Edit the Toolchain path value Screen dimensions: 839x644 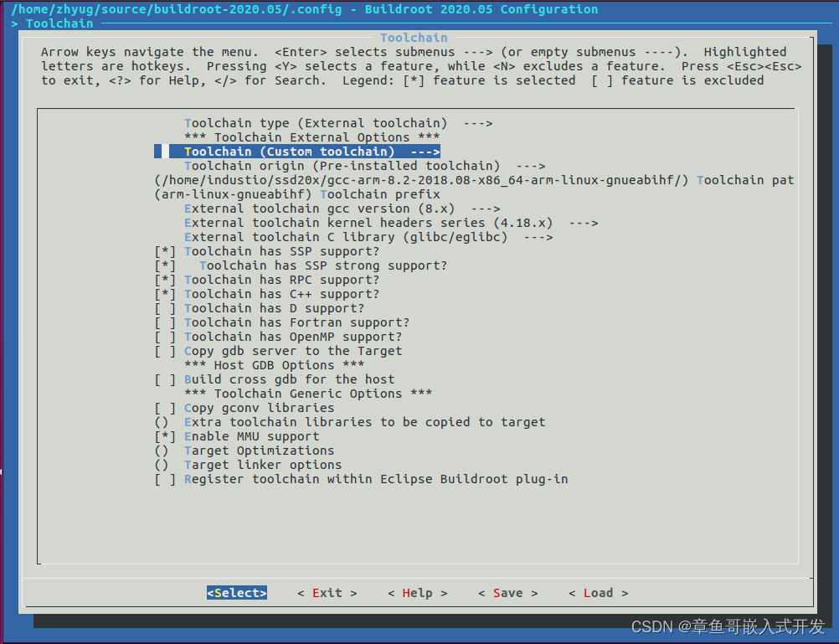coord(474,180)
